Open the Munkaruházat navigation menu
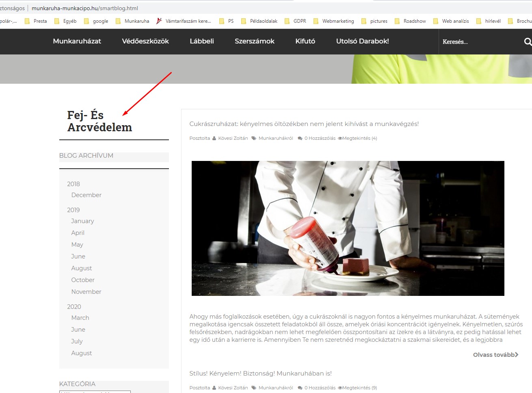532x393 pixels. pyautogui.click(x=77, y=41)
